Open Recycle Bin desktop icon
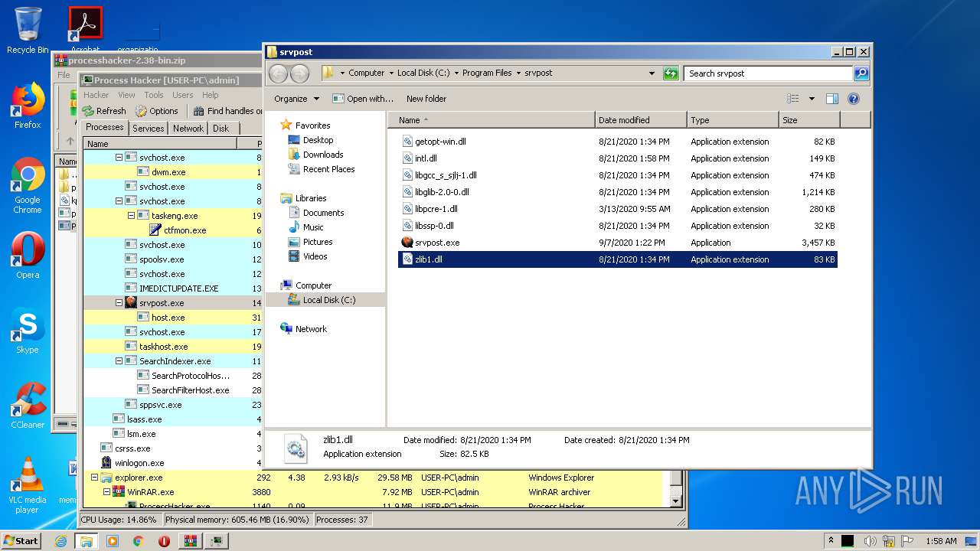The height and width of the screenshot is (551, 980). (28, 31)
